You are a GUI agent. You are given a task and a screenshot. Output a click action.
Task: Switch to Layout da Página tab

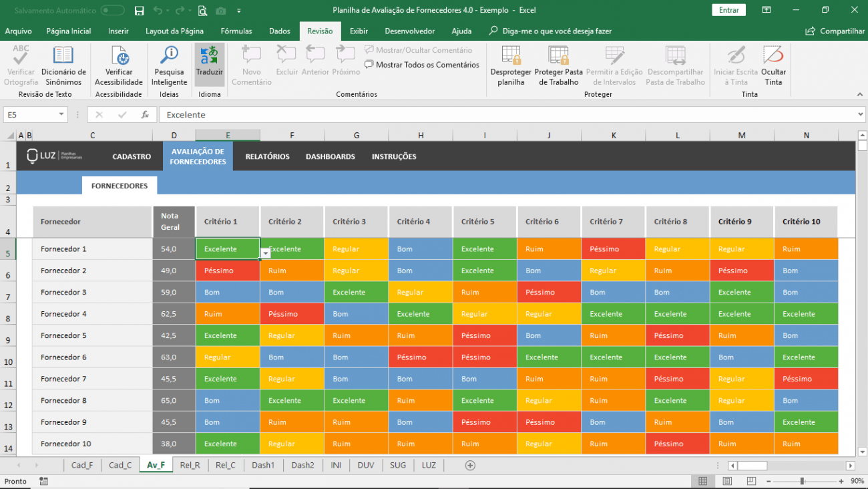[x=174, y=31]
